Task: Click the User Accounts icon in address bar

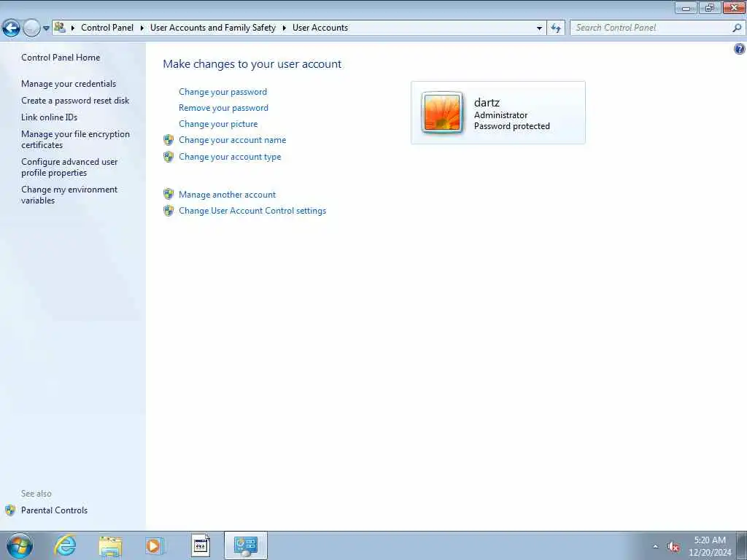Action: [60, 27]
